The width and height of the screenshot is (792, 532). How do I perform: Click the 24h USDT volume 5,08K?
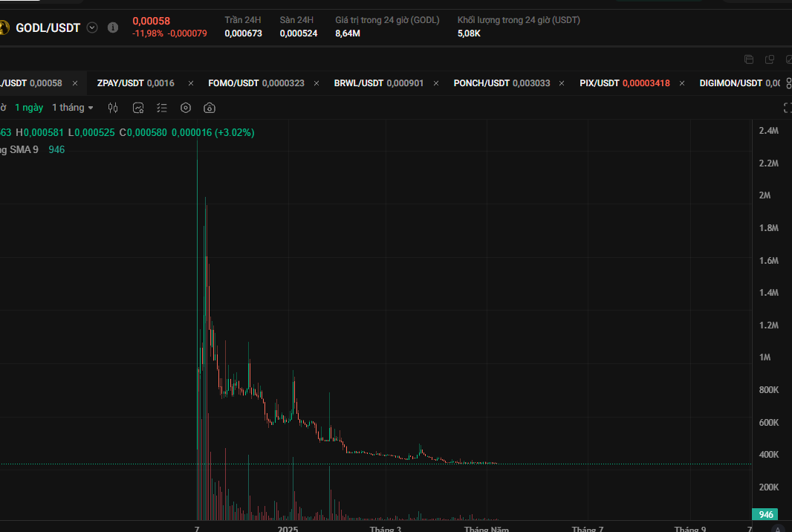[x=469, y=33]
